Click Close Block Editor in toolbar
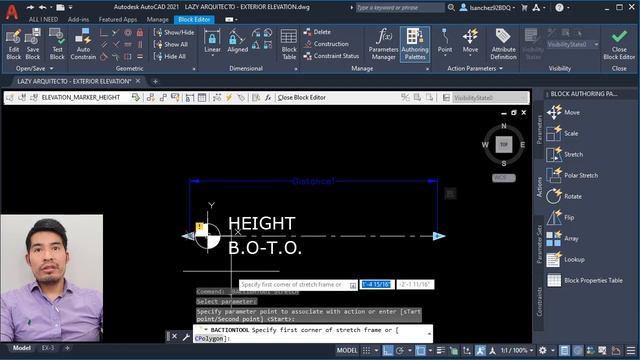The height and width of the screenshot is (360, 640). click(302, 98)
